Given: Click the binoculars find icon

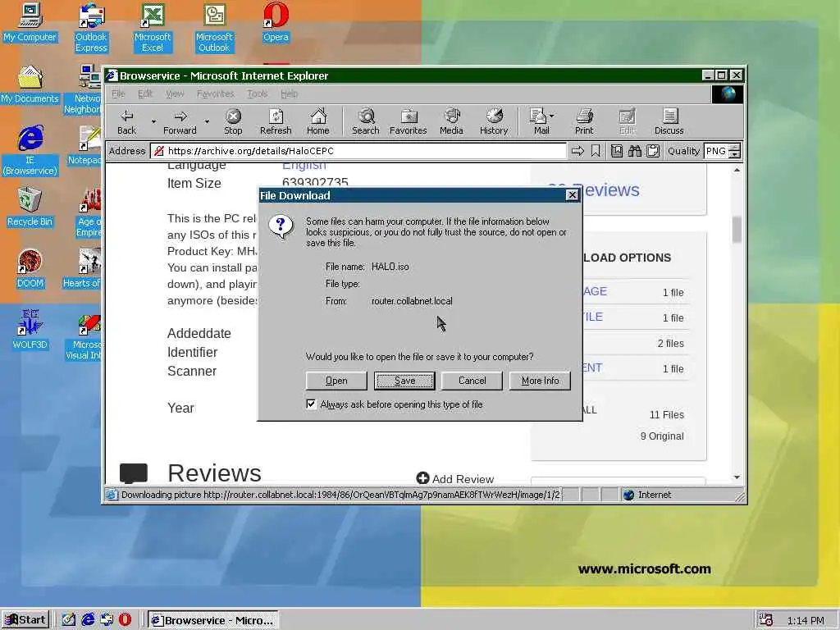Looking at the screenshot, I should (x=635, y=151).
